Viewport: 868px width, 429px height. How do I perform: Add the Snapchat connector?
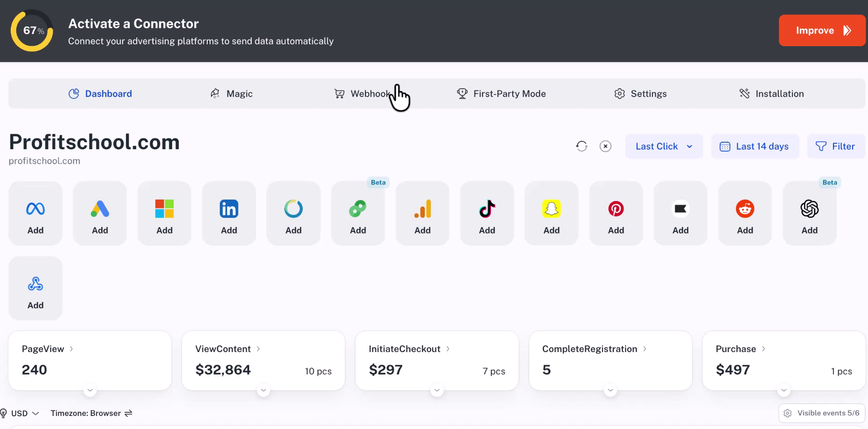[x=552, y=214]
